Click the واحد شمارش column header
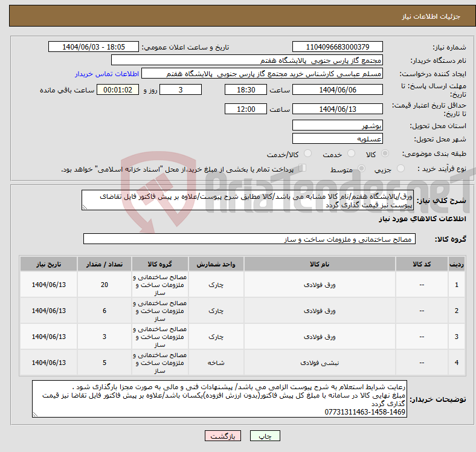This screenshot has height=452, width=476. pos(216,264)
